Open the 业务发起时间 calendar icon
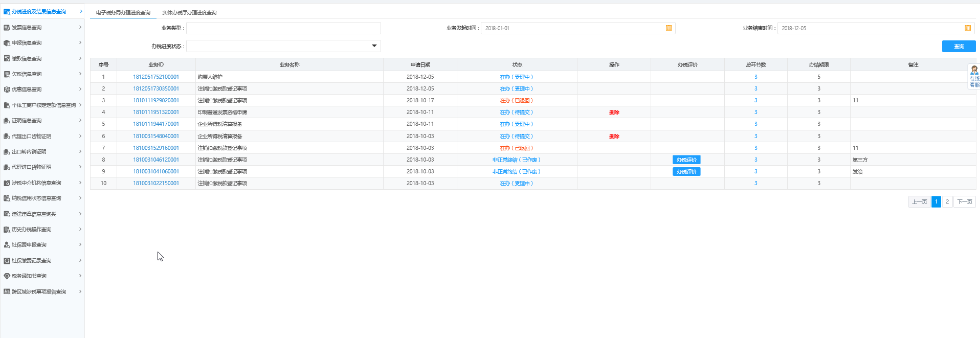 (x=669, y=28)
